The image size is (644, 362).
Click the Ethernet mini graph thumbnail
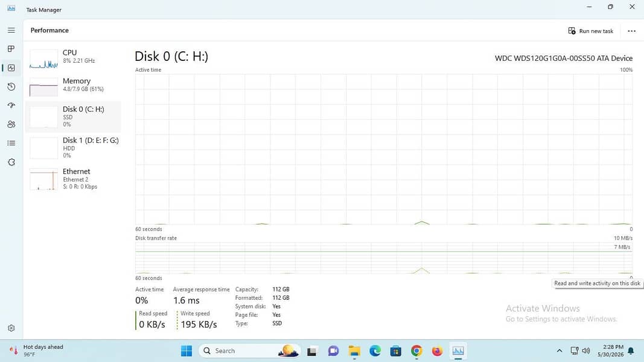point(43,179)
